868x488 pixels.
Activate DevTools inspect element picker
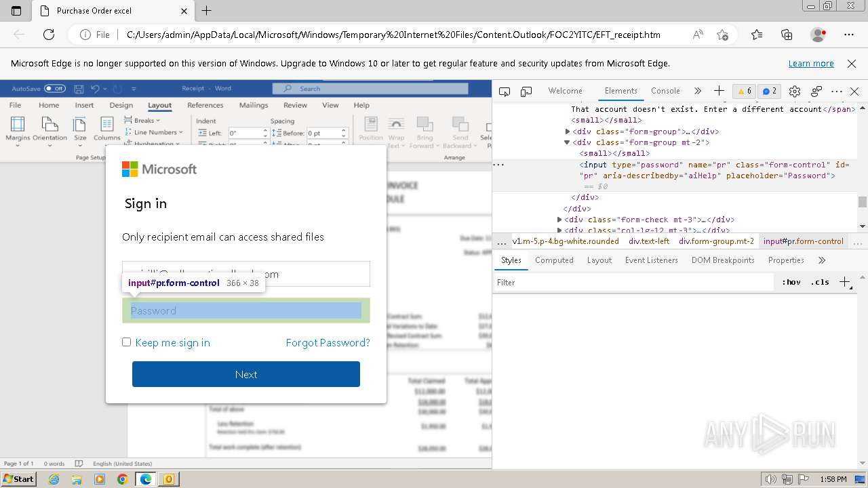pyautogui.click(x=505, y=91)
